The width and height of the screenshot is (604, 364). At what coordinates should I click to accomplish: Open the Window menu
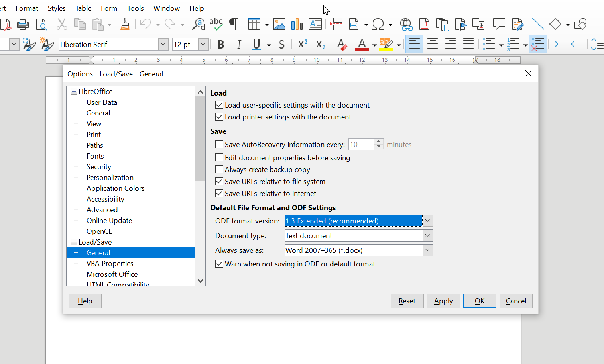166,8
